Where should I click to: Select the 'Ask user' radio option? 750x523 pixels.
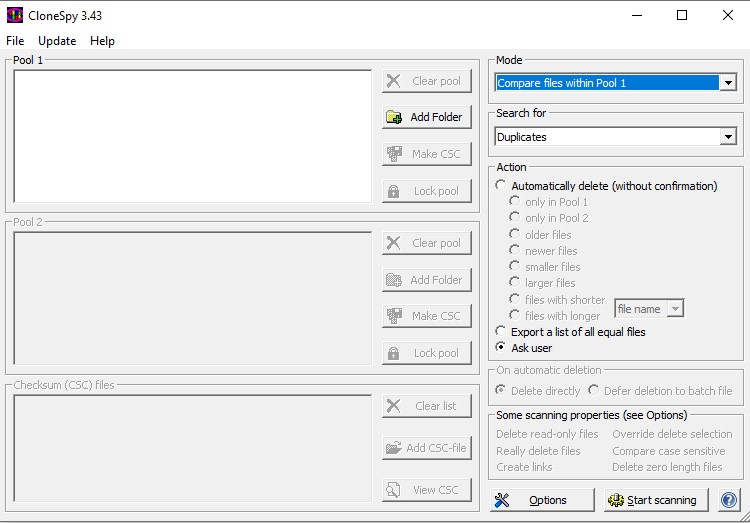501,347
